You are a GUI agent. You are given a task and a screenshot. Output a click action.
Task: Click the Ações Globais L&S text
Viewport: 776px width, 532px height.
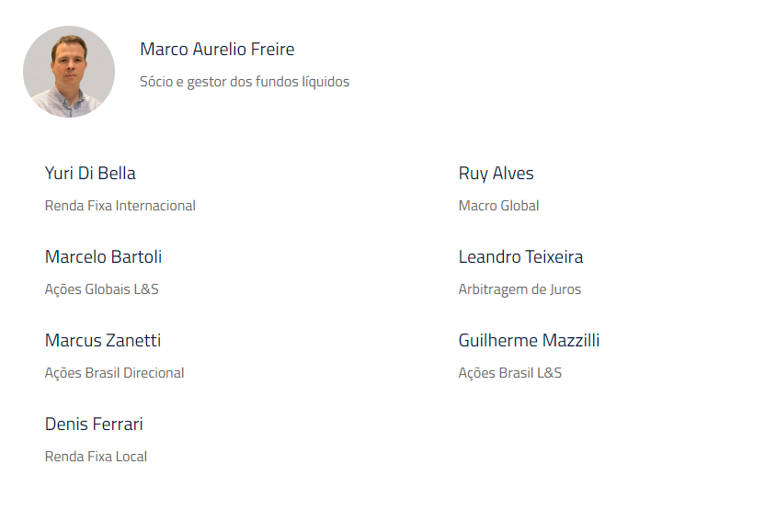pyautogui.click(x=101, y=289)
